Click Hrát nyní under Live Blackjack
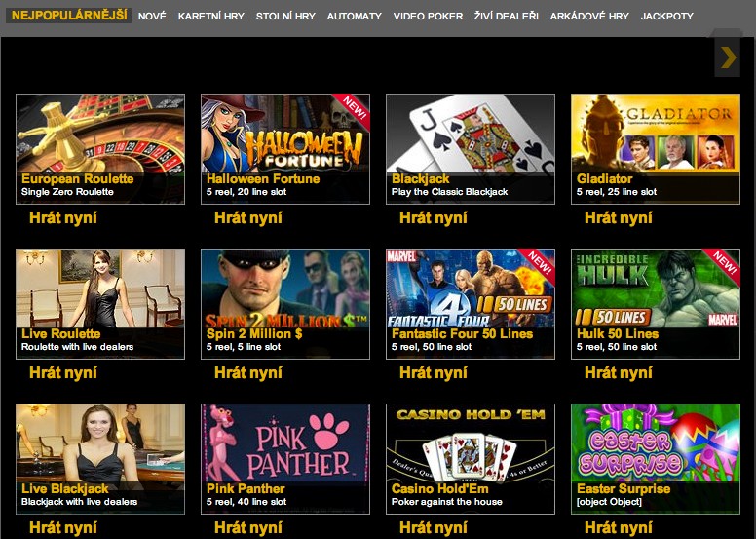This screenshot has height=539, width=756. pos(63,528)
